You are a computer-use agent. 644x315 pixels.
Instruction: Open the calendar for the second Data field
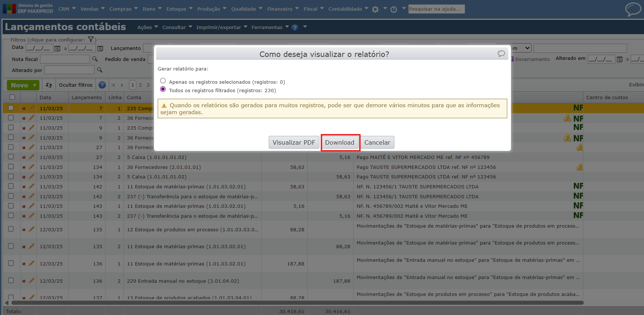click(100, 48)
